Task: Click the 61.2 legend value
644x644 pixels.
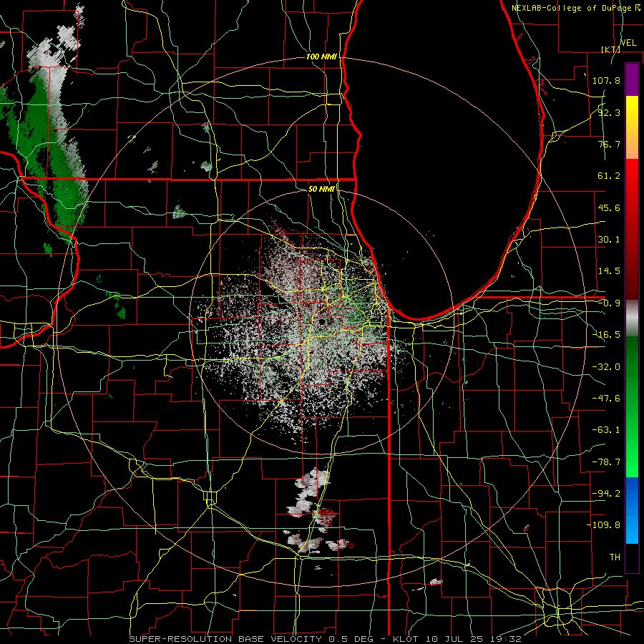Action: tap(609, 176)
